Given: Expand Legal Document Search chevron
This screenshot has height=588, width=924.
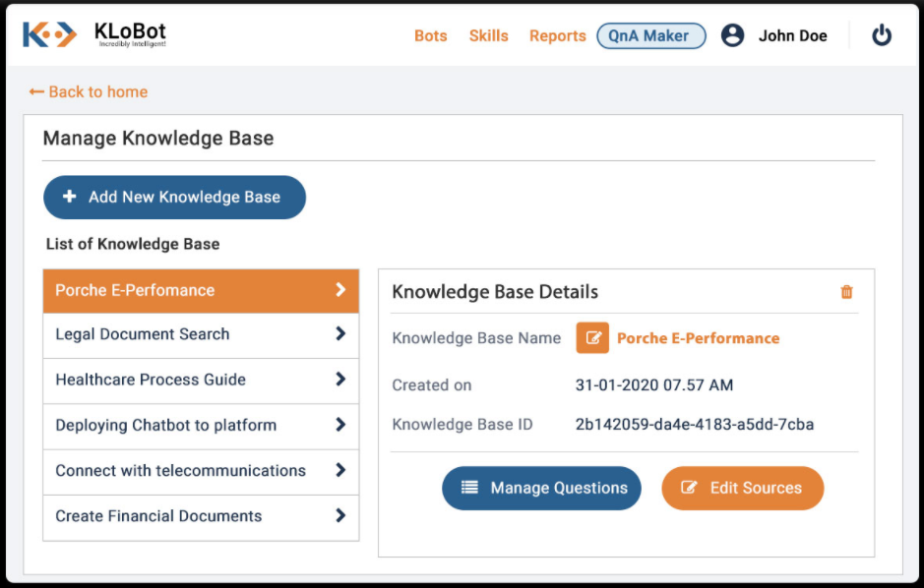Looking at the screenshot, I should coord(340,334).
